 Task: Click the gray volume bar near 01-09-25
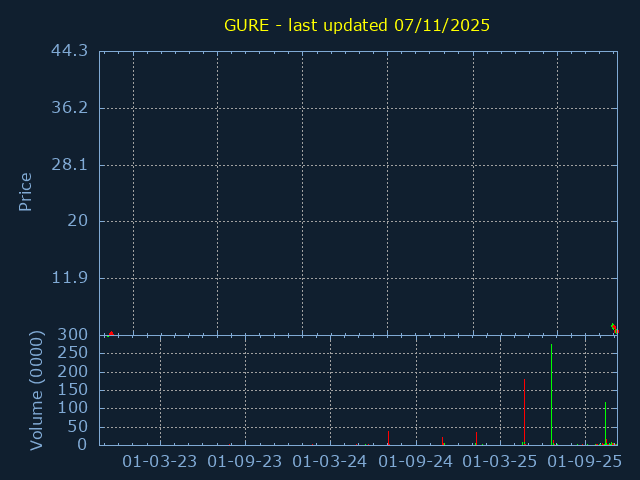pos(605,424)
